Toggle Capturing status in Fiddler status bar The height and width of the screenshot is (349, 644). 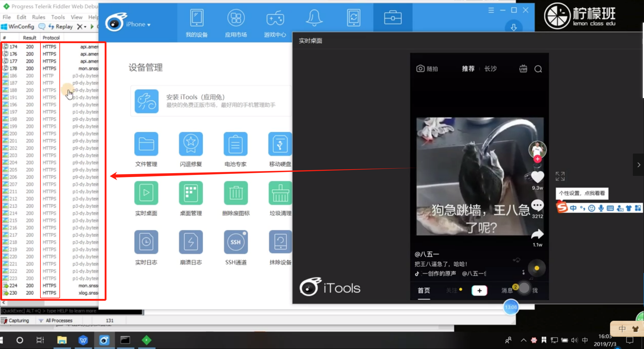tap(15, 320)
